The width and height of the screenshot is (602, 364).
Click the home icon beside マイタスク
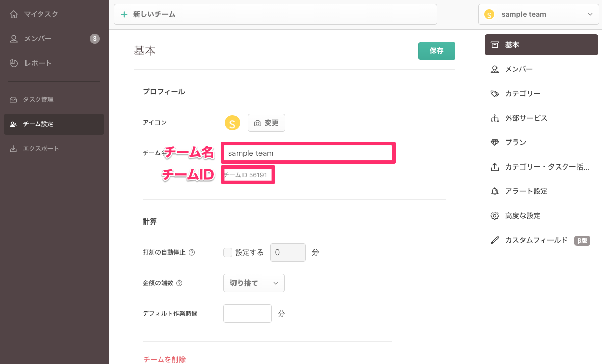click(14, 14)
